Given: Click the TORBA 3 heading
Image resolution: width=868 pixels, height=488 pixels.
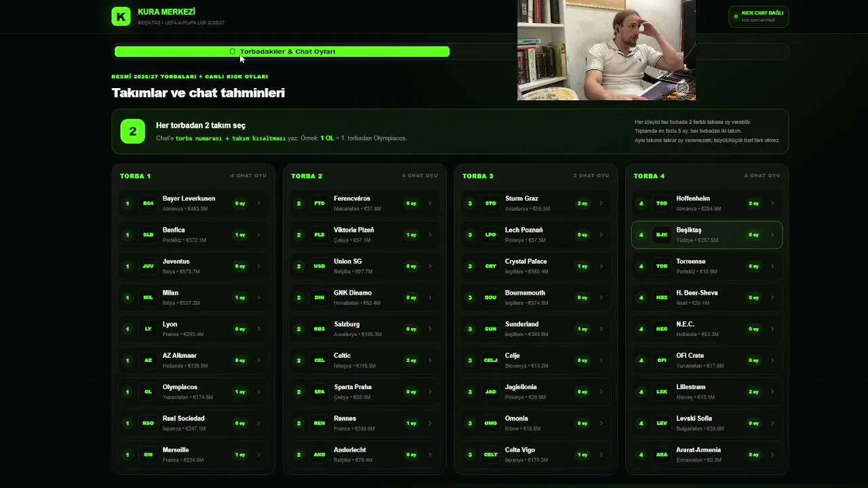Looking at the screenshot, I should (478, 176).
